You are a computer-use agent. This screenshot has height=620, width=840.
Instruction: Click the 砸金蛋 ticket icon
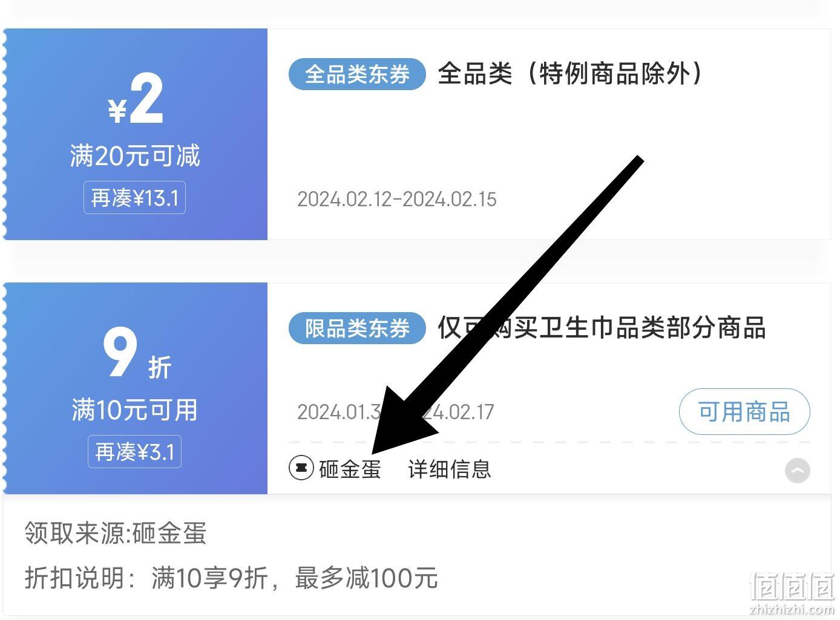point(301,468)
